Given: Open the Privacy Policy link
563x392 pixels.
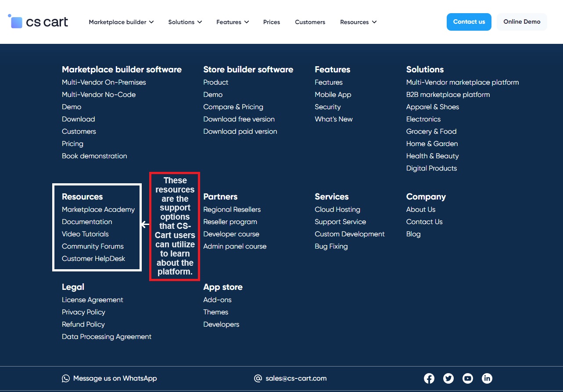Looking at the screenshot, I should [x=83, y=312].
